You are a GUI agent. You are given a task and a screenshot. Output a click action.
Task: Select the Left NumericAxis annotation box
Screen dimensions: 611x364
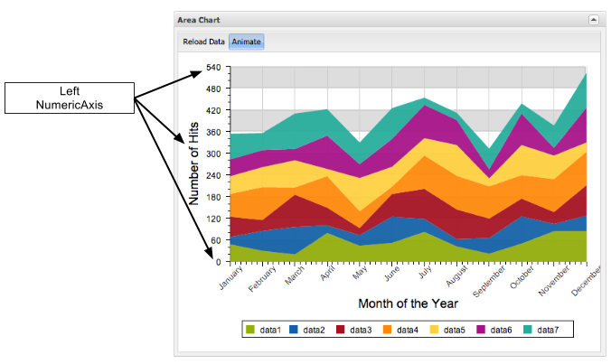coord(70,98)
